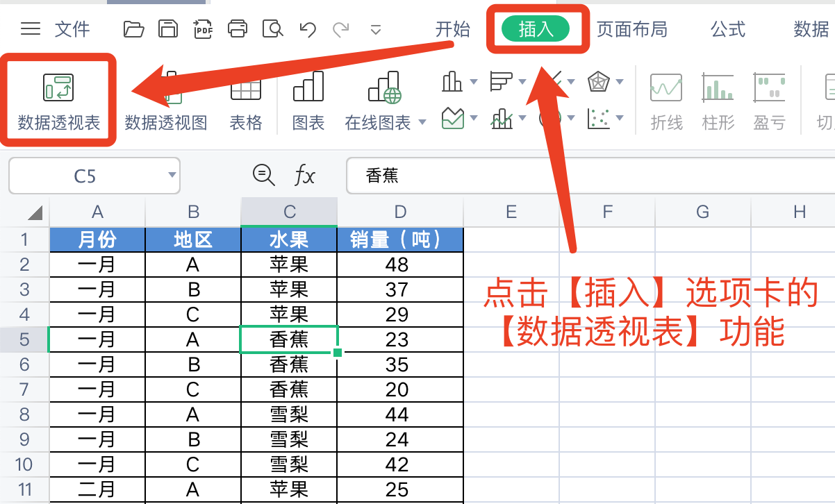The height and width of the screenshot is (504, 835).
Task: Insert a 折线 sparkline
Action: click(x=666, y=103)
